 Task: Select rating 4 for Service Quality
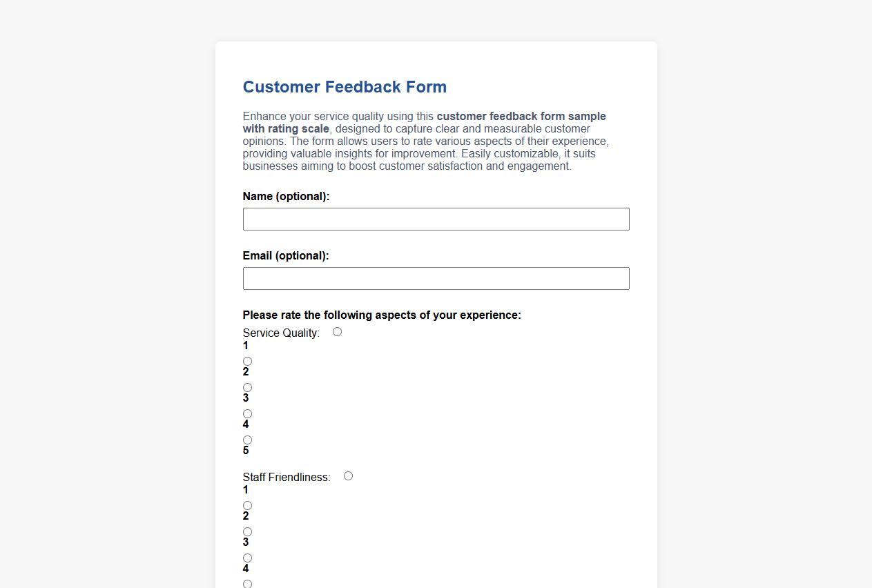pos(247,413)
